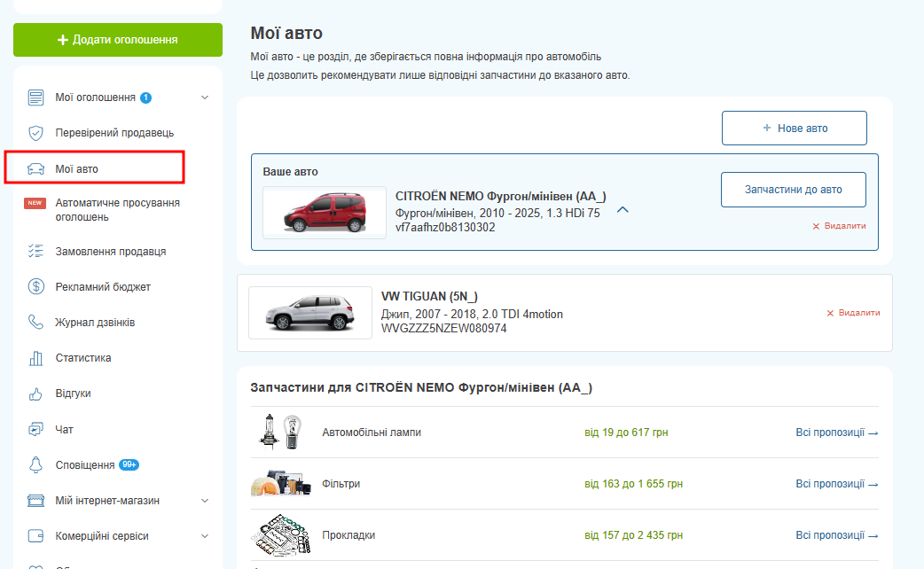Viewport: 924px width, 569px height.
Task: Open Замовлення продавця
Action: [x=111, y=252]
